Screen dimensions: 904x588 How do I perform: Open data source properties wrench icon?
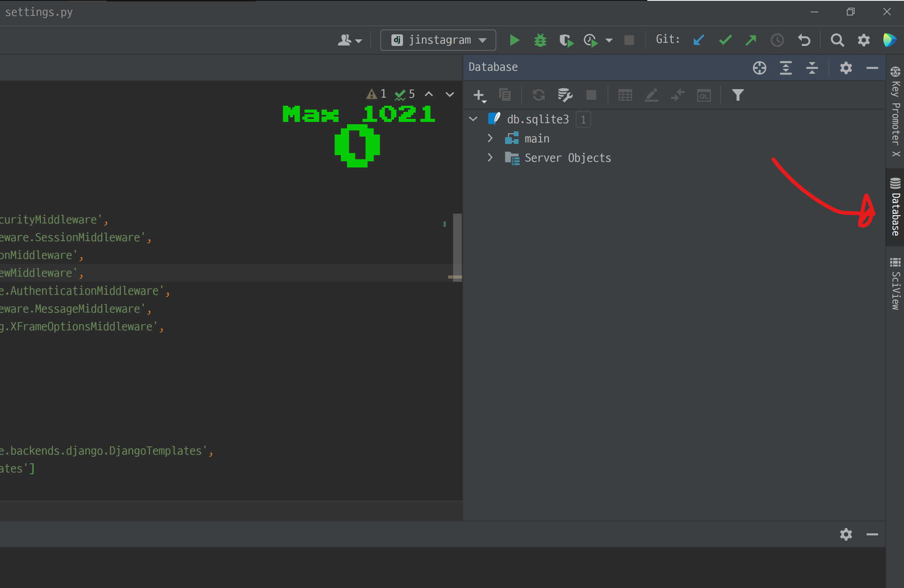(x=565, y=95)
